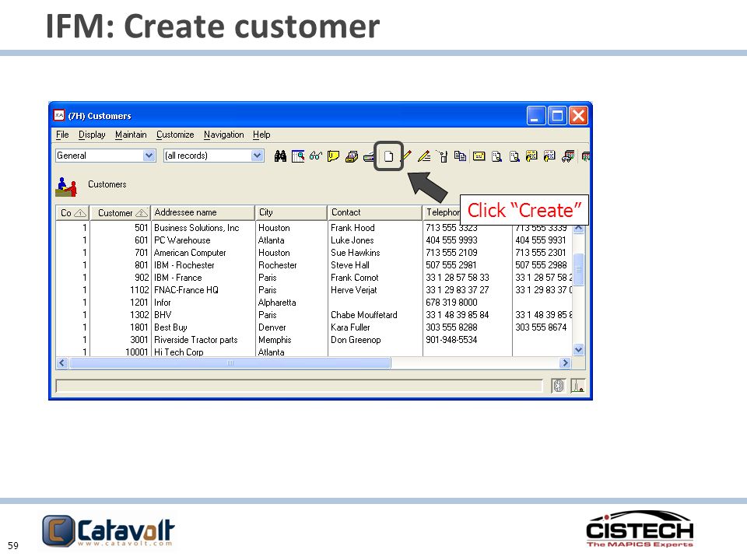Select the Business Solutions, Inc row
The image size is (747, 560).
(x=314, y=228)
